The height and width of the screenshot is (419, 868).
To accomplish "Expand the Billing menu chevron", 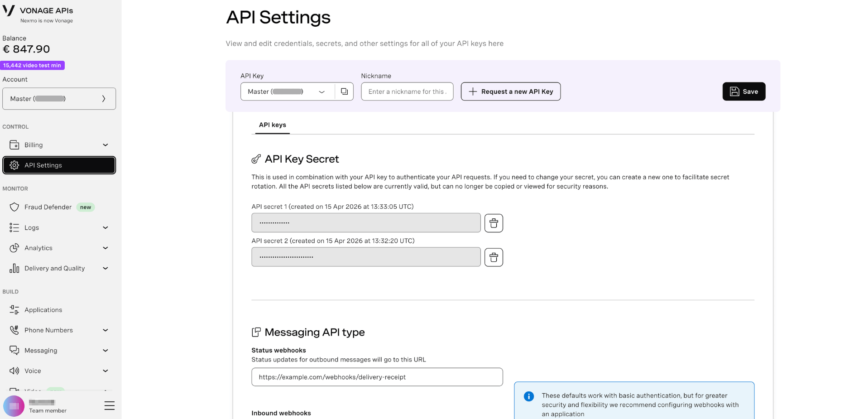I will point(106,145).
